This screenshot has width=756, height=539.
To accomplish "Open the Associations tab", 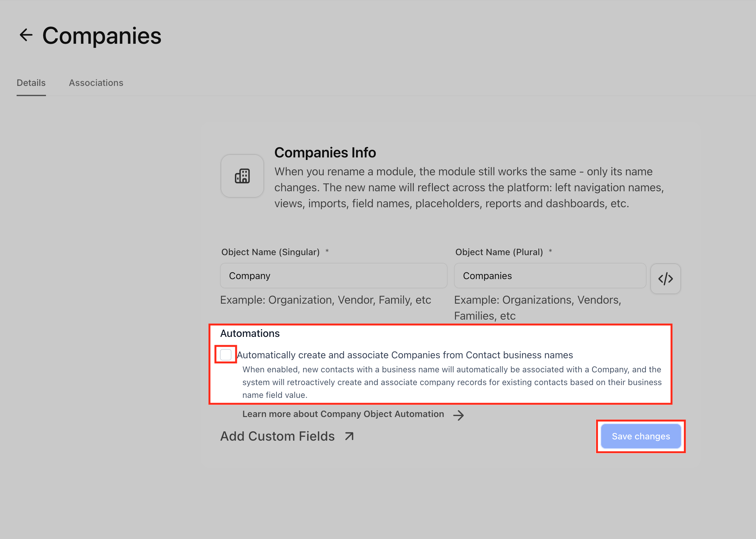I will point(96,83).
